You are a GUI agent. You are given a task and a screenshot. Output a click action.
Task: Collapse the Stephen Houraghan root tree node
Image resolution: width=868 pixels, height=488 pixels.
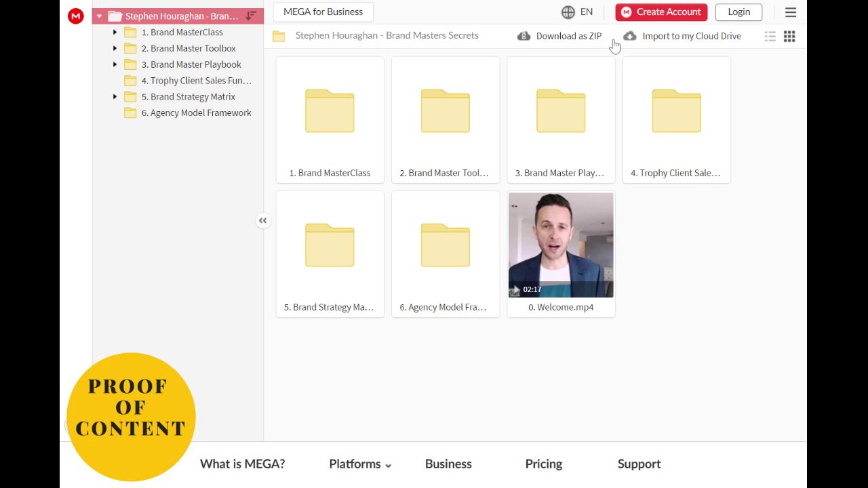(x=99, y=16)
